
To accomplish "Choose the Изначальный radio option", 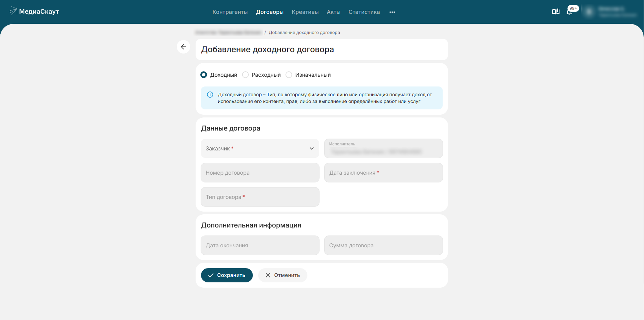I will (x=289, y=75).
